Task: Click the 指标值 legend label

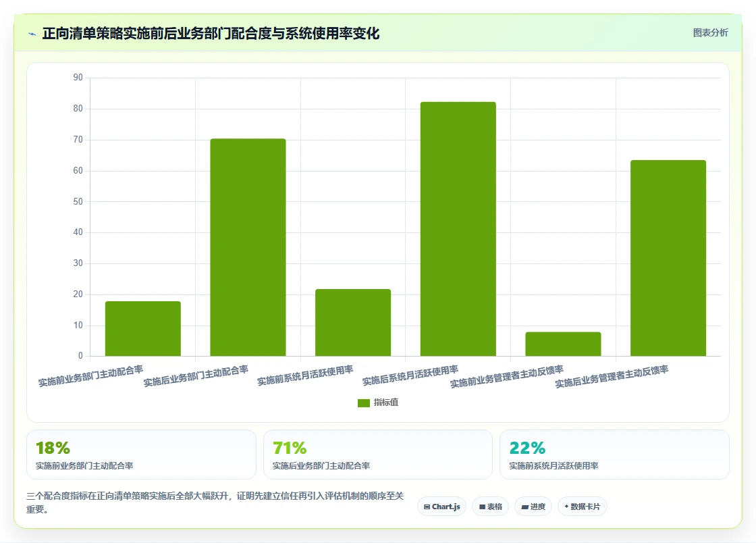Action: [x=385, y=403]
